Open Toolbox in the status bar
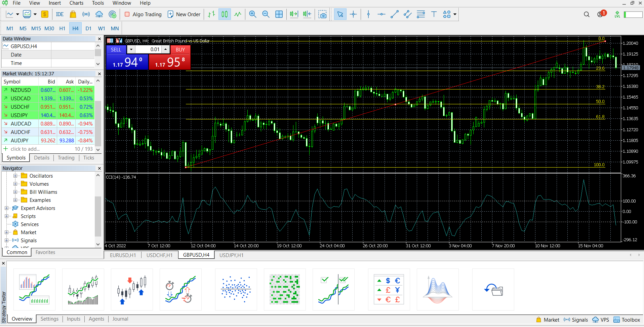The width and height of the screenshot is (644, 327). 627,320
